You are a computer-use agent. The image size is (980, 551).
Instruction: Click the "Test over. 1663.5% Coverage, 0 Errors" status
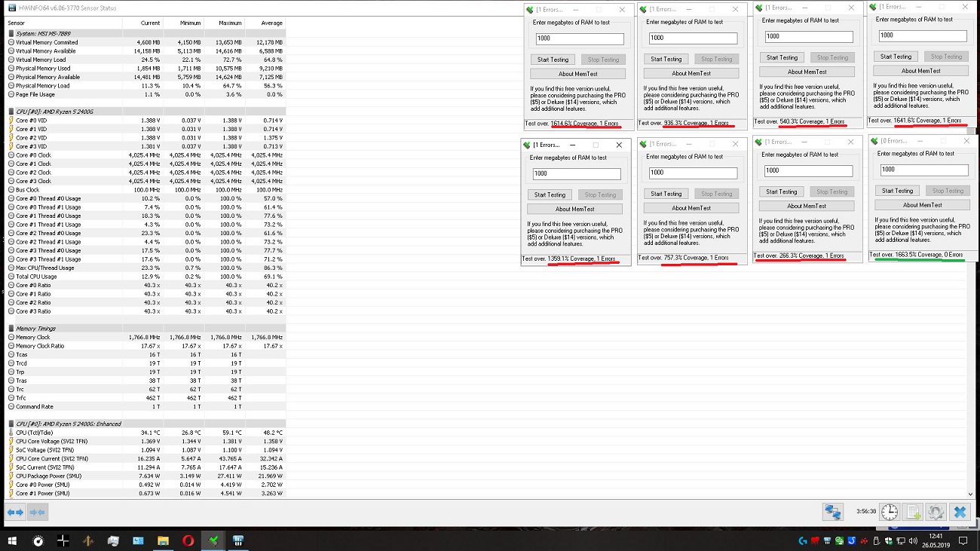tap(916, 255)
